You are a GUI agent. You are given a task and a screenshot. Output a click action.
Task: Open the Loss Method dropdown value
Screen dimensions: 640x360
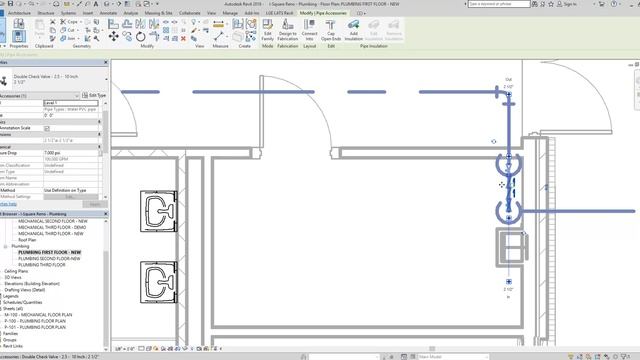tap(71, 190)
